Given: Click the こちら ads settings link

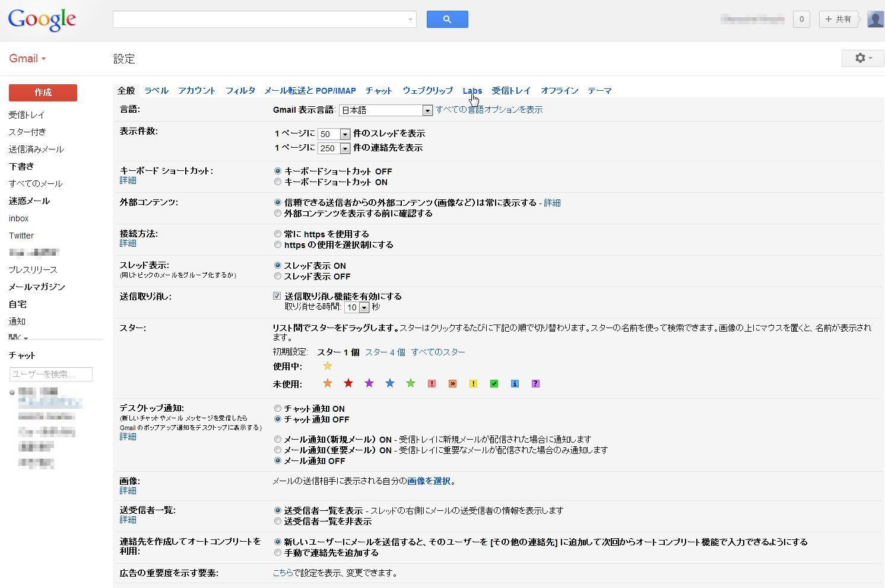Looking at the screenshot, I should [283, 573].
